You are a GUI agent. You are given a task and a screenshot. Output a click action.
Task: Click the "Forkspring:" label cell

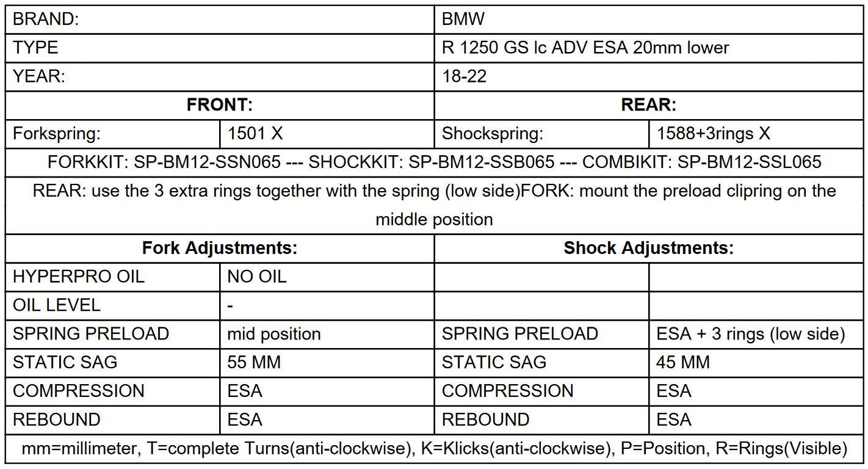tap(57, 133)
